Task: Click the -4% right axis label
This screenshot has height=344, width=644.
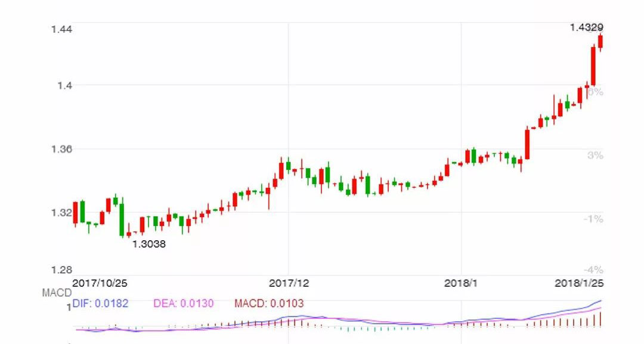Action: pyautogui.click(x=594, y=269)
